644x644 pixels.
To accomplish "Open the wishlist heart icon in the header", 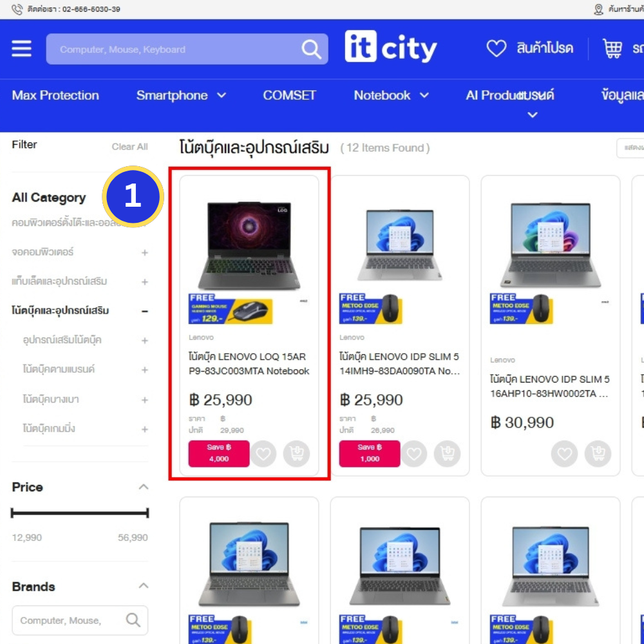I will point(497,48).
